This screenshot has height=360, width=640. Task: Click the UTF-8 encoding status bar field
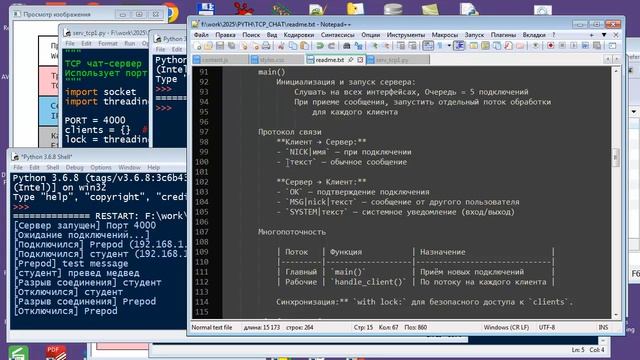(547, 327)
